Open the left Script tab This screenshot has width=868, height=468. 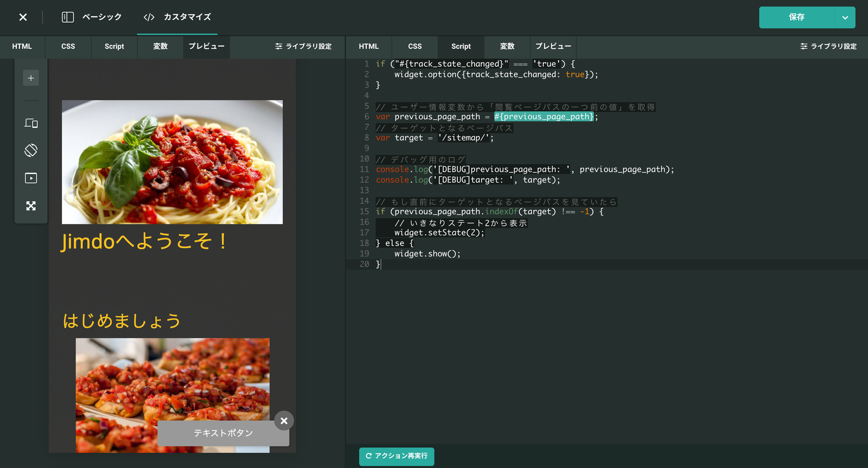pyautogui.click(x=114, y=47)
